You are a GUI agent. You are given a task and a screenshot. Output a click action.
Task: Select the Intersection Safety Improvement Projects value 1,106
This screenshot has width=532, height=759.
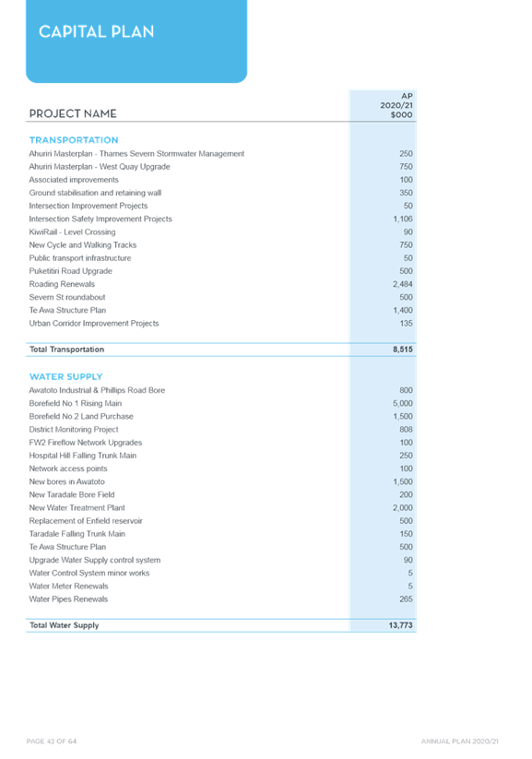[403, 219]
